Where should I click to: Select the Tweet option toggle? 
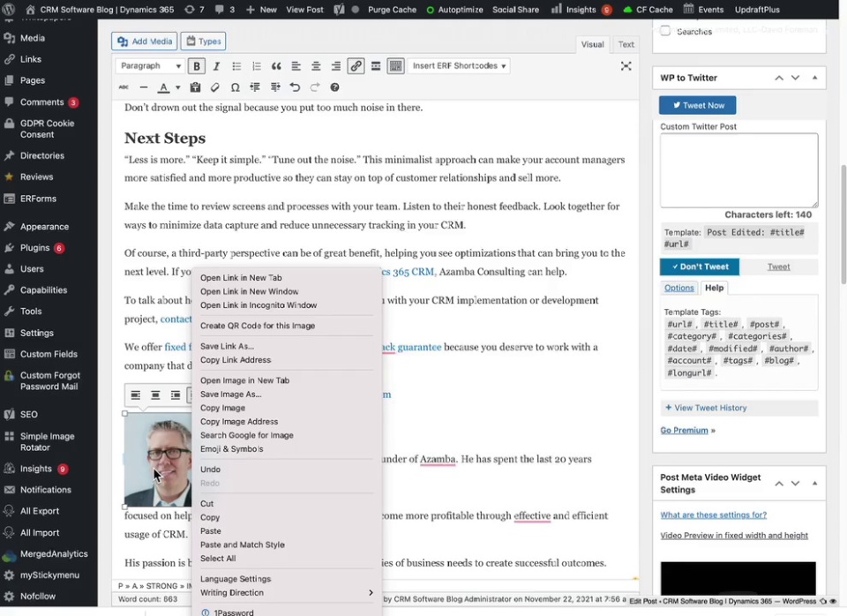(778, 267)
